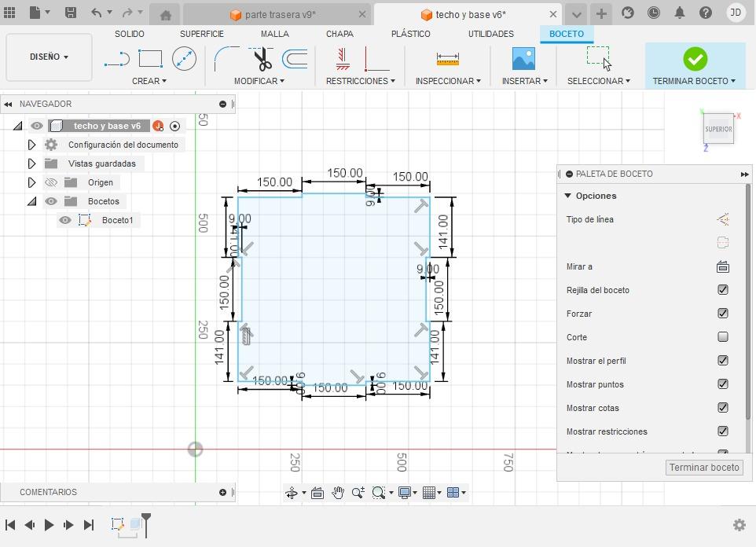Open the JD user account button

[x=736, y=13]
